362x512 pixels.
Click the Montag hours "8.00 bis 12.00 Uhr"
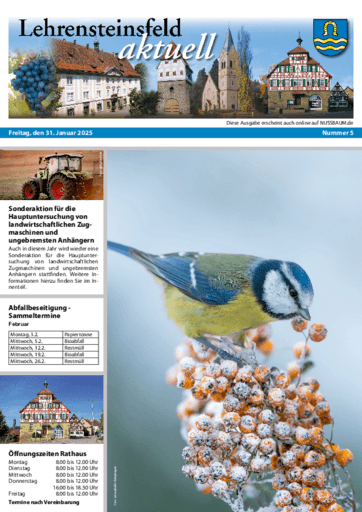(x=77, y=462)
